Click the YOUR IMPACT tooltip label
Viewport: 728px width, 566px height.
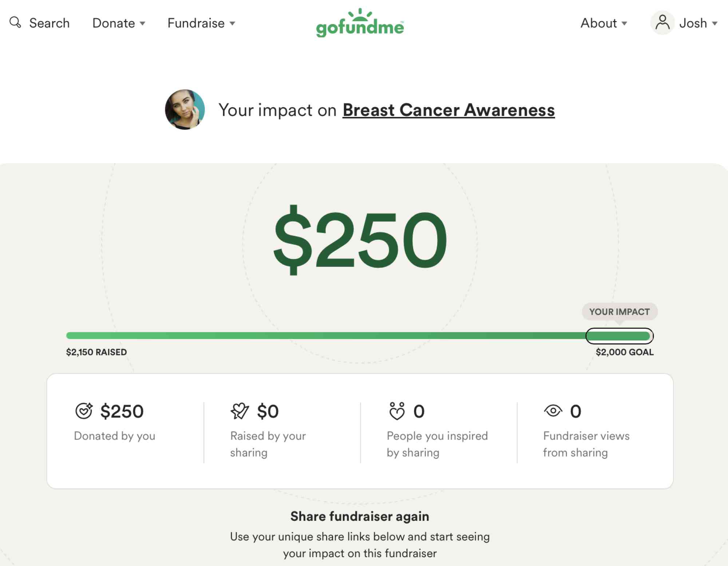point(620,312)
